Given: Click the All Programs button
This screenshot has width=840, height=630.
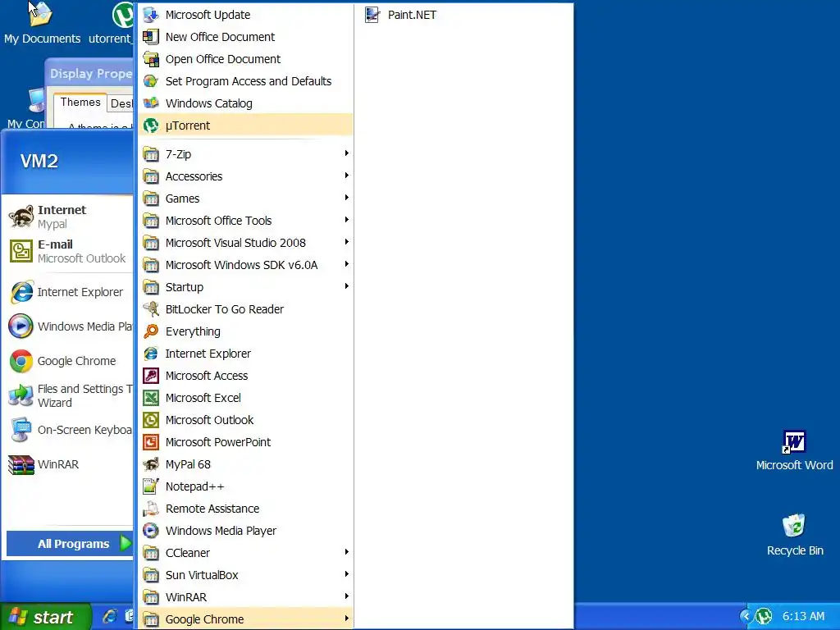Looking at the screenshot, I should pos(70,543).
